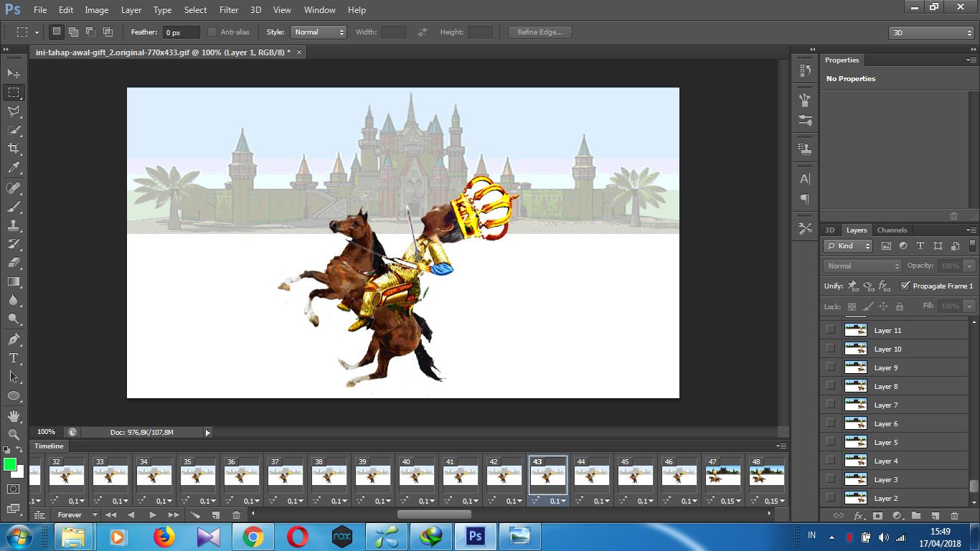Select the Gradient tool

pyautogui.click(x=14, y=281)
